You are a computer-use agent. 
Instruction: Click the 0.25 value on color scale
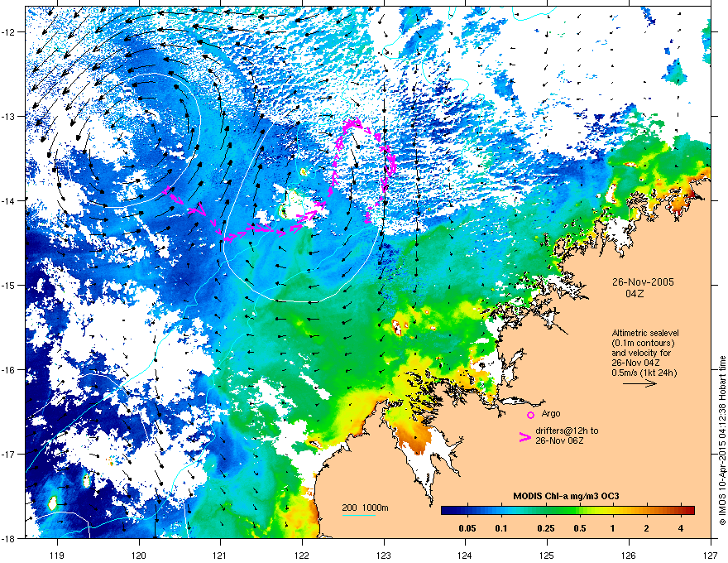pos(545,528)
